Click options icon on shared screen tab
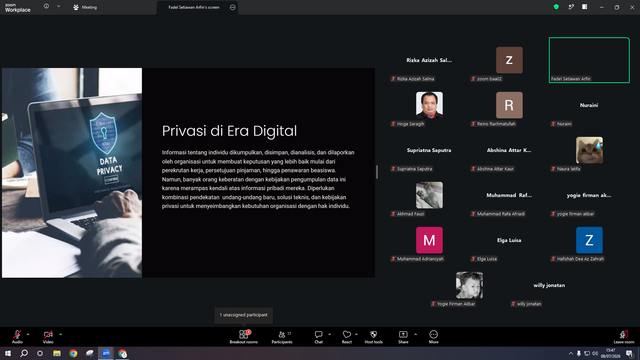The image size is (640, 360). pyautogui.click(x=233, y=7)
